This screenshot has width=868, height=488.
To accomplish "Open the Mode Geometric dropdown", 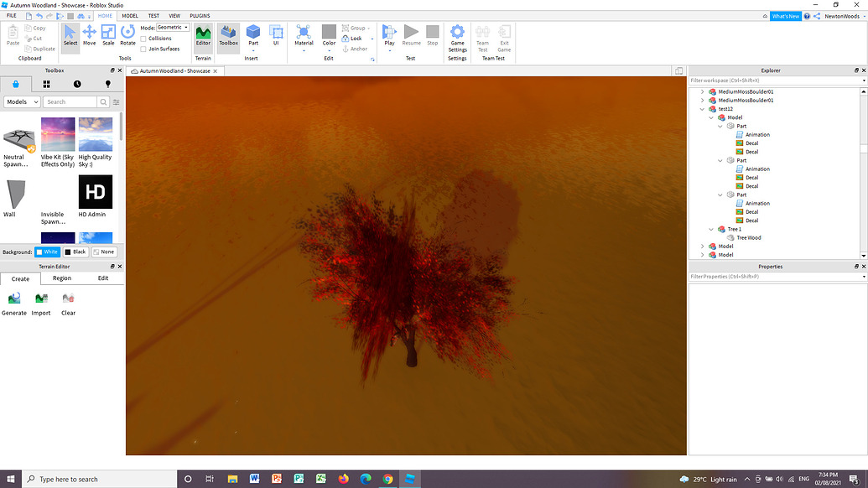I will (173, 27).
